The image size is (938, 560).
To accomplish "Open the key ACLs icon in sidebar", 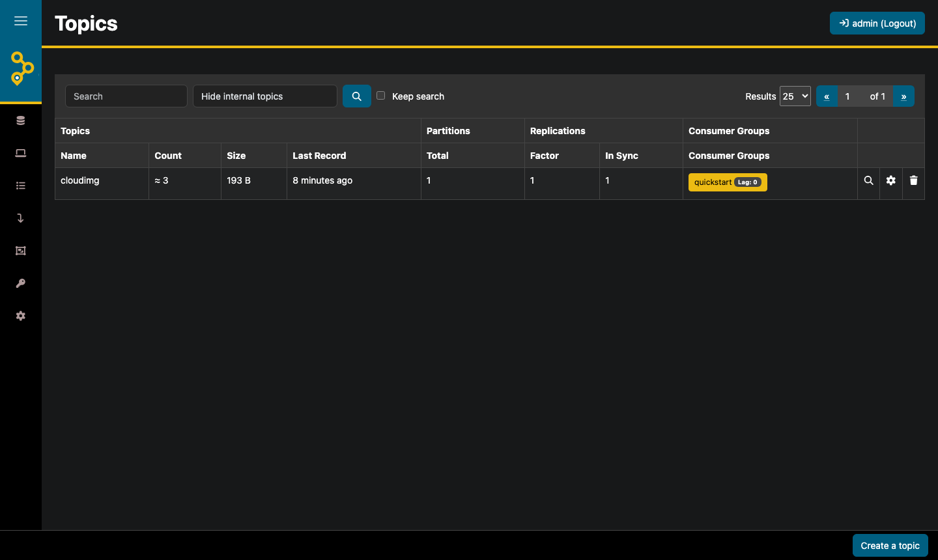I will coord(21,283).
